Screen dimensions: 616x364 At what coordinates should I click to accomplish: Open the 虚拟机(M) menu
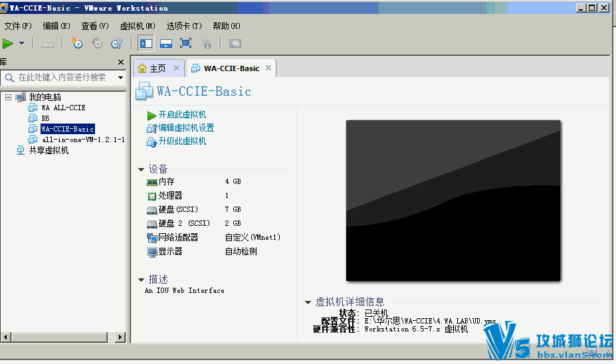(138, 26)
